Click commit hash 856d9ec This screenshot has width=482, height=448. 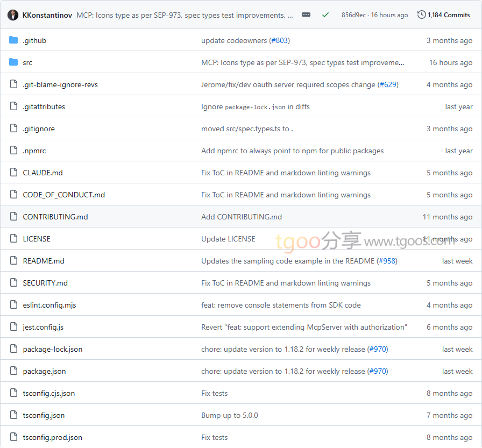[354, 15]
